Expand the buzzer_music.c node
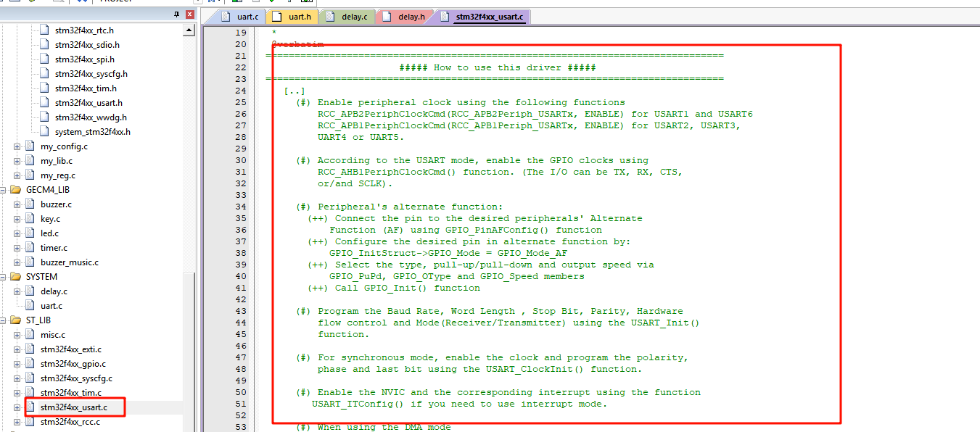Image resolution: width=980 pixels, height=432 pixels. coord(17,262)
